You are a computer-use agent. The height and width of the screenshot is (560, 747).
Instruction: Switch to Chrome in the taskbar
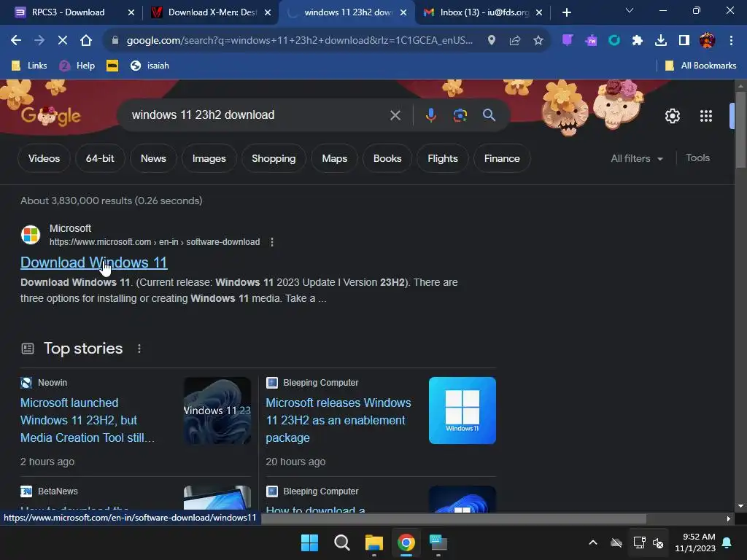click(x=406, y=542)
